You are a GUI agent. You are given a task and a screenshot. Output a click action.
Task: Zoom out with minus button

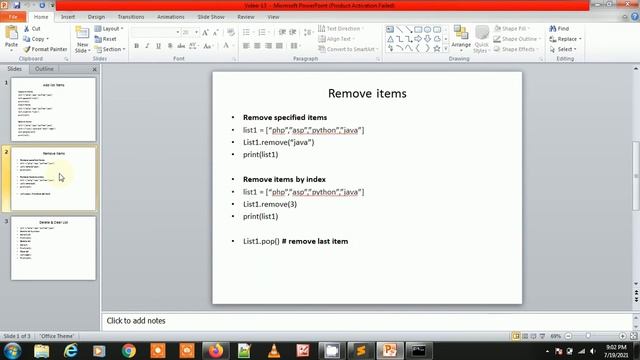568,336
